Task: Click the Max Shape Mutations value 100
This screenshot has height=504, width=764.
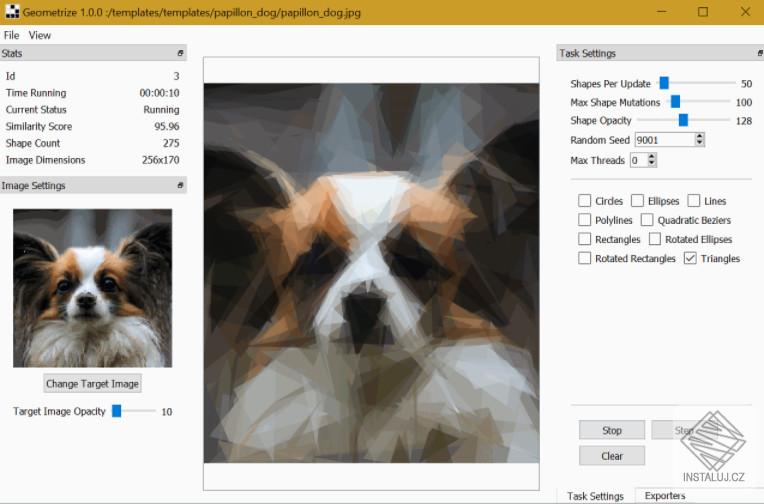Action: [744, 102]
